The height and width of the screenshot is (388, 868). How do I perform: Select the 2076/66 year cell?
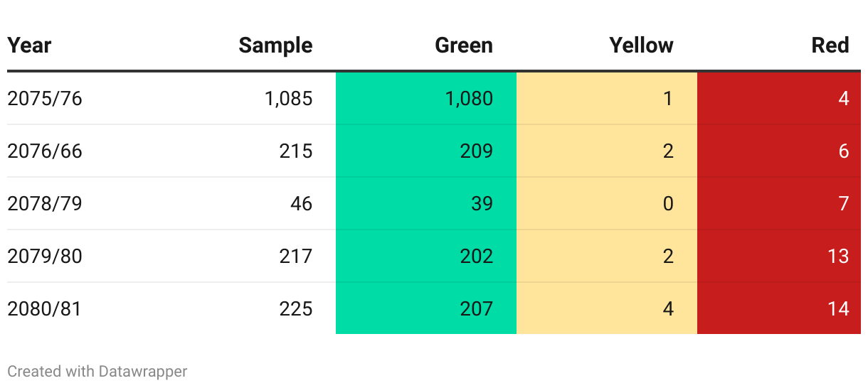pyautogui.click(x=45, y=151)
